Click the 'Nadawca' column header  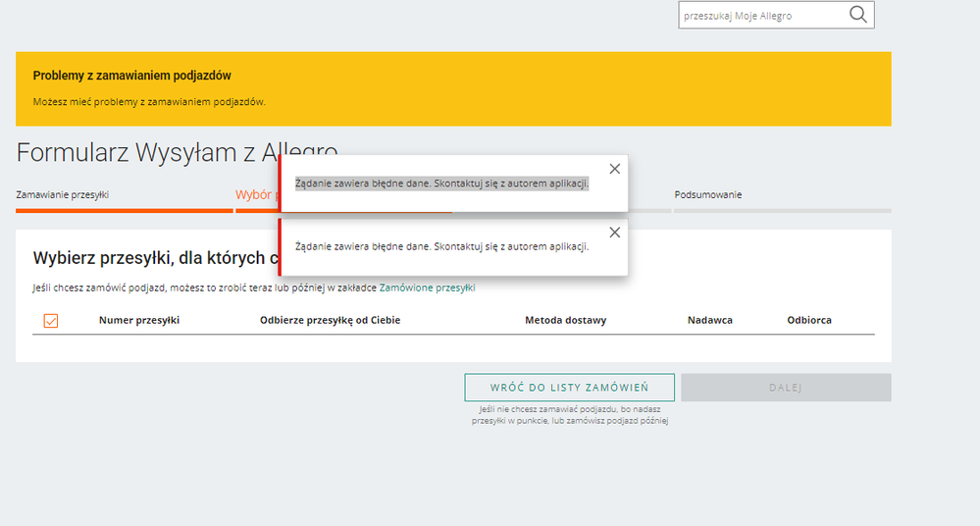(710, 320)
